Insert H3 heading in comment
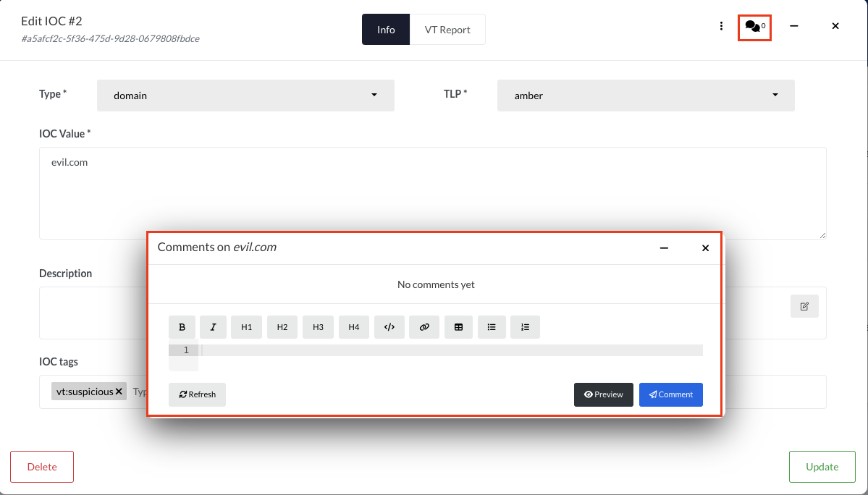Screen dimensions: 868x495 tap(318, 327)
